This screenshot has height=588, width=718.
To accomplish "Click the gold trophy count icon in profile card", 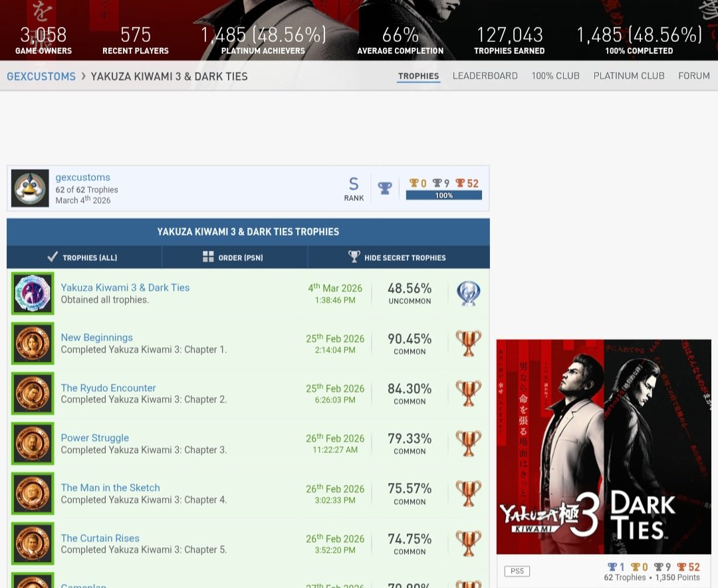I will coord(414,184).
